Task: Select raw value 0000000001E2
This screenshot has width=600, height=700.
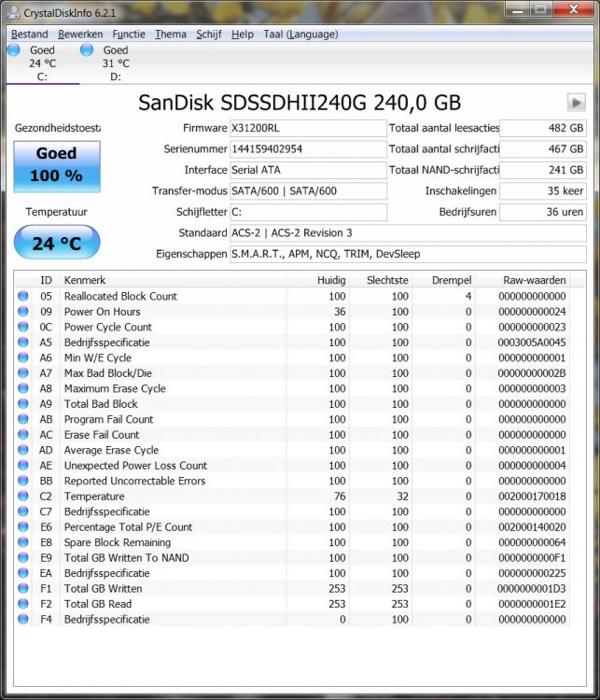Action: (x=532, y=604)
